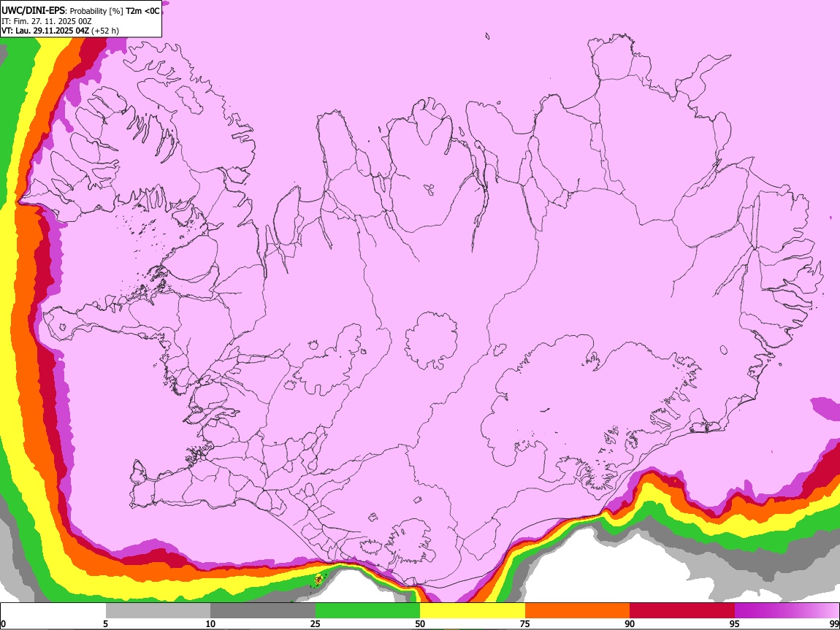Image resolution: width=840 pixels, height=630 pixels.
Task: Click the '(+52 h)' forecast offset text
Action: (105, 31)
